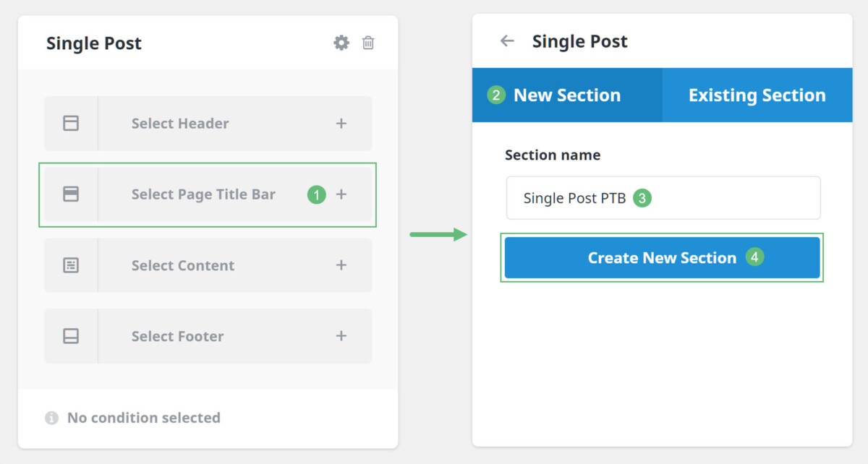Click the header layout icon beside Select Header
This screenshot has height=464, width=868.
click(x=70, y=123)
